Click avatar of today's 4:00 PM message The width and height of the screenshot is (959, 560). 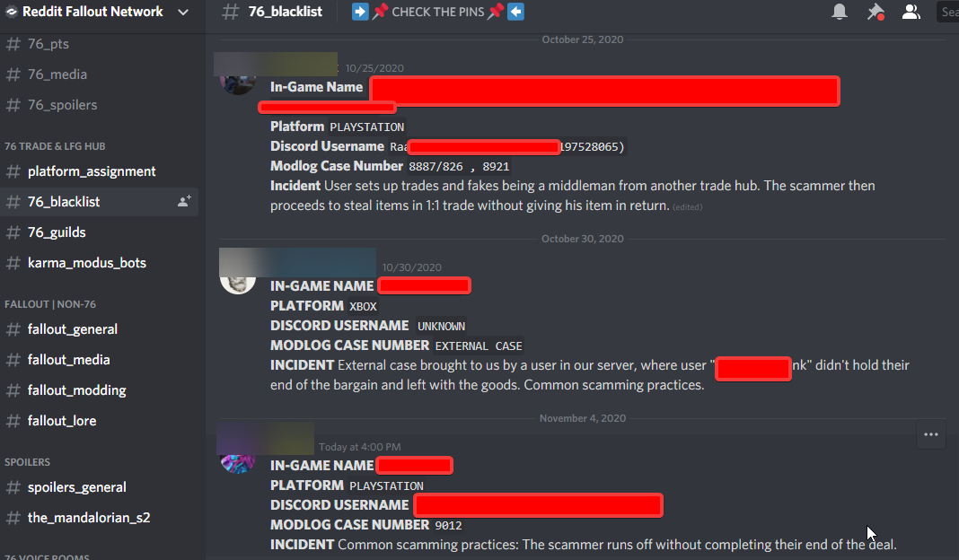pos(238,463)
